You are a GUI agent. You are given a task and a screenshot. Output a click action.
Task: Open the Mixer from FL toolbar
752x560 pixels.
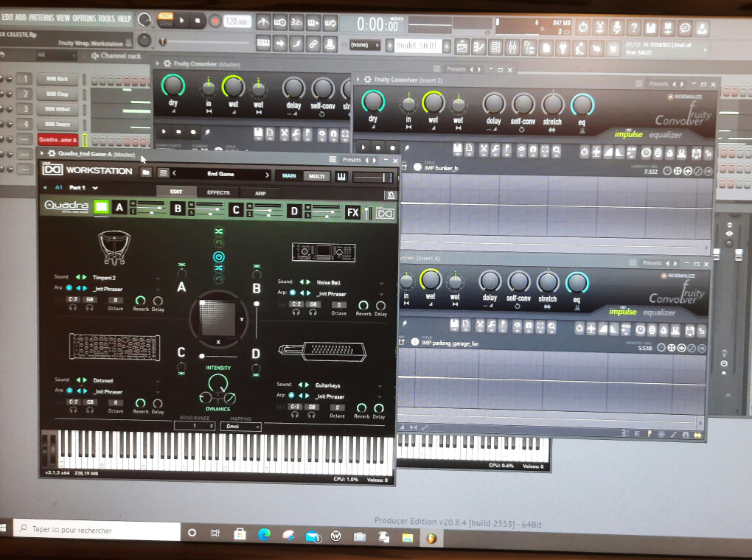pyautogui.click(x=512, y=47)
